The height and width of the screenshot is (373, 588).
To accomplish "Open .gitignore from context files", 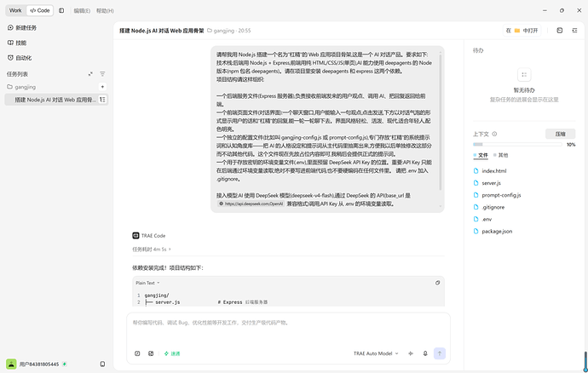I will [x=493, y=207].
